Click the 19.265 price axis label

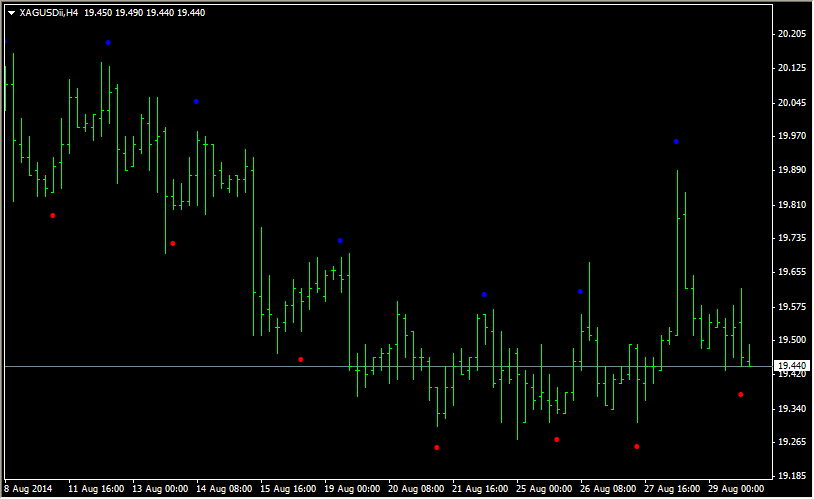pos(792,442)
